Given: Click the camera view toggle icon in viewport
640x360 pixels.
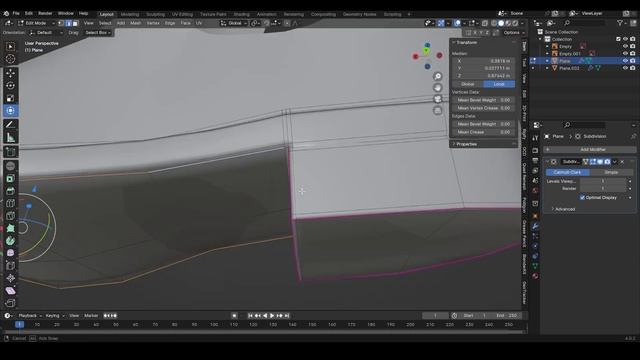Looking at the screenshot, I should pyautogui.click(x=438, y=99).
